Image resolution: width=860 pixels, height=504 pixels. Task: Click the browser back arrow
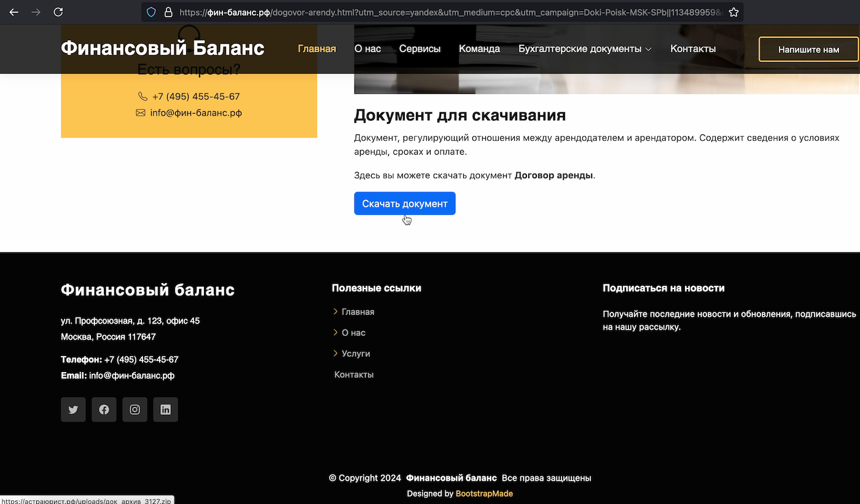14,12
